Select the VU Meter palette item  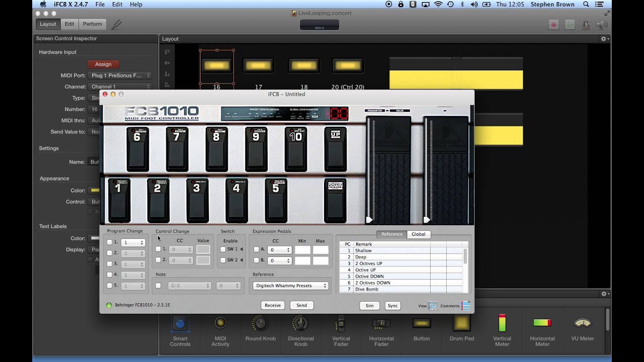click(583, 329)
